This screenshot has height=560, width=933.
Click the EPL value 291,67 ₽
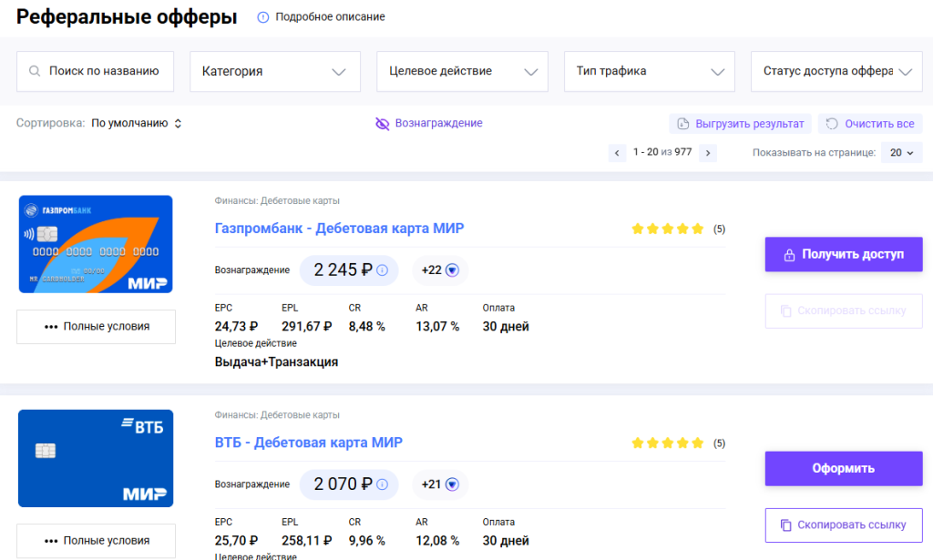(x=306, y=326)
